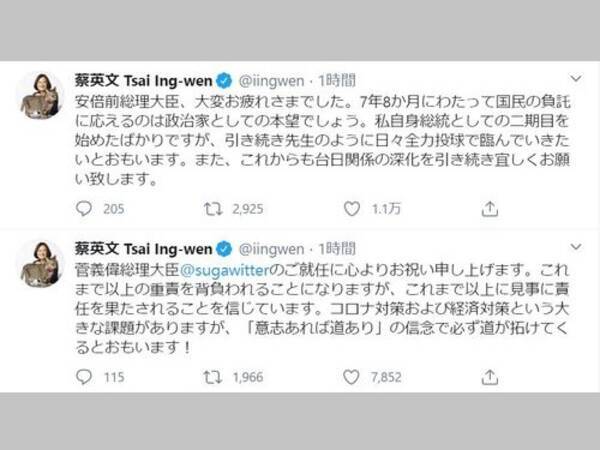
Task: Click verified badge on first tweet
Action: (x=224, y=81)
